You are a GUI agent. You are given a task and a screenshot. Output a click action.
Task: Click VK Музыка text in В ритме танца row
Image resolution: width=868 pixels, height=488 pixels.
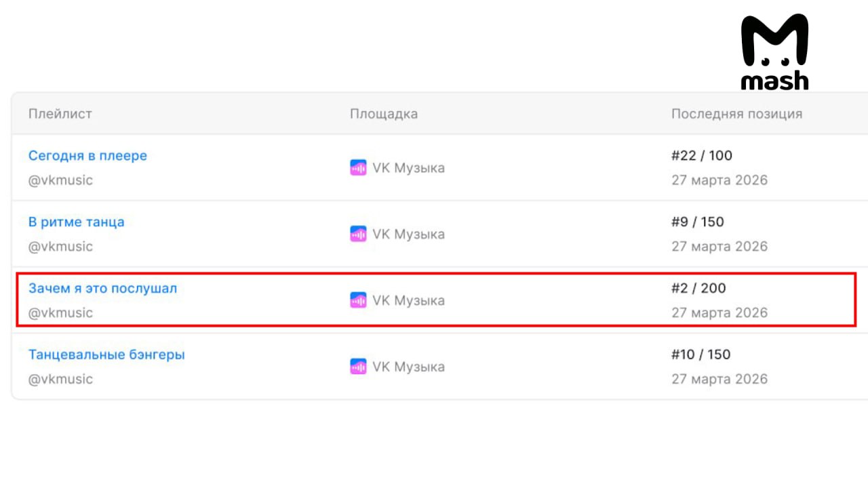click(408, 235)
